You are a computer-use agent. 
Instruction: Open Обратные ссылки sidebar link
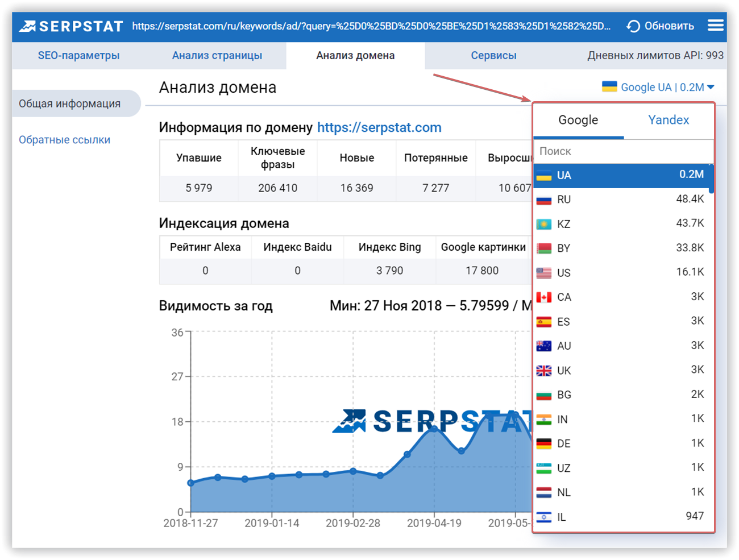64,140
